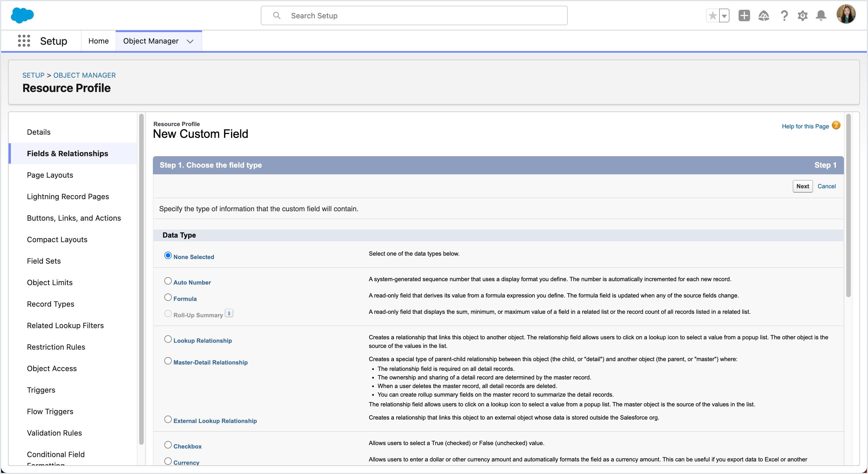Click the New Custom Field heading
This screenshot has height=474, width=868.
click(200, 134)
